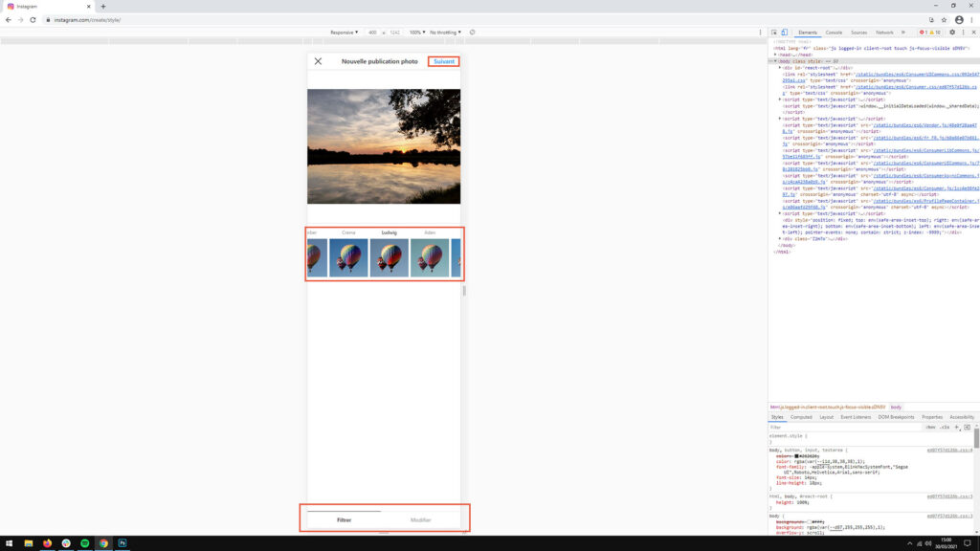
Task: Switch to the Modifier tab
Action: [421, 519]
